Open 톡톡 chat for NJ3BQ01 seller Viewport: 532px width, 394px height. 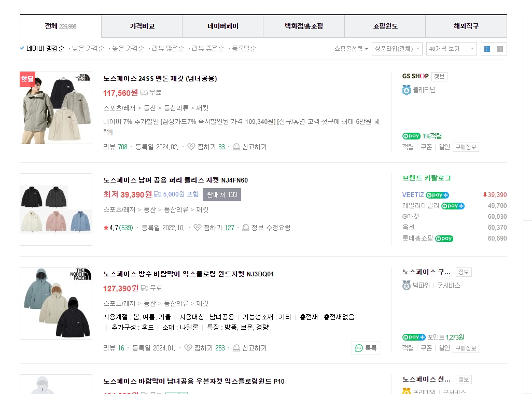[366, 348]
